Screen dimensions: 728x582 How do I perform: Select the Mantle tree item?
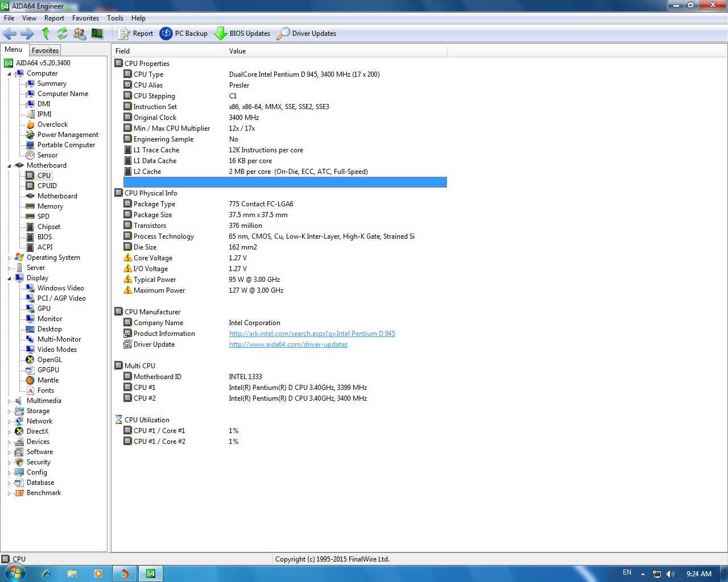(x=48, y=380)
